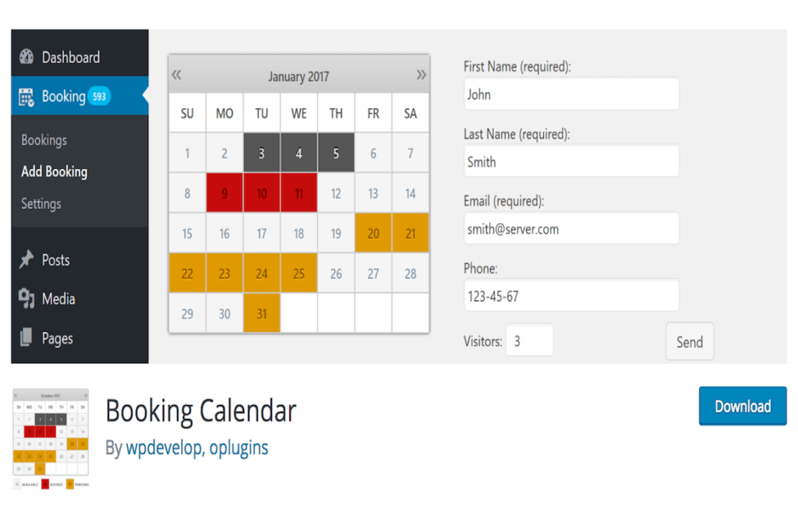Image resolution: width=798 pixels, height=532 pixels.
Task: Click the Visitors number field
Action: pos(530,340)
